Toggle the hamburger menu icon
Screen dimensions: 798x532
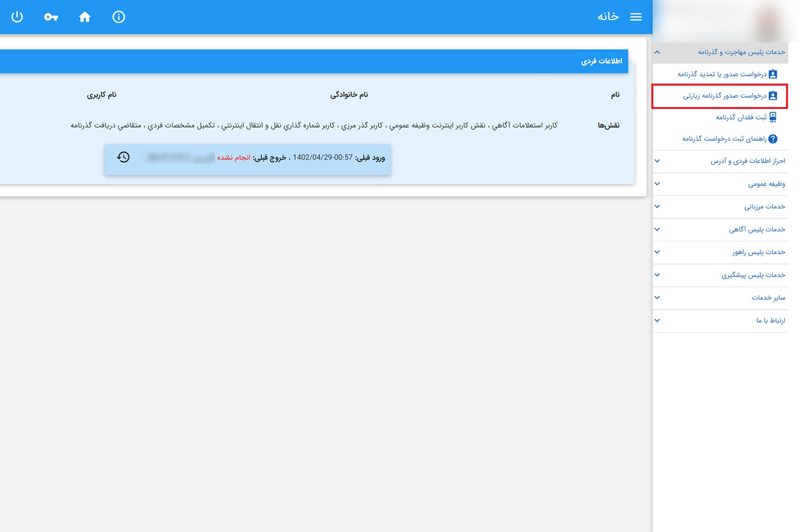pos(636,17)
